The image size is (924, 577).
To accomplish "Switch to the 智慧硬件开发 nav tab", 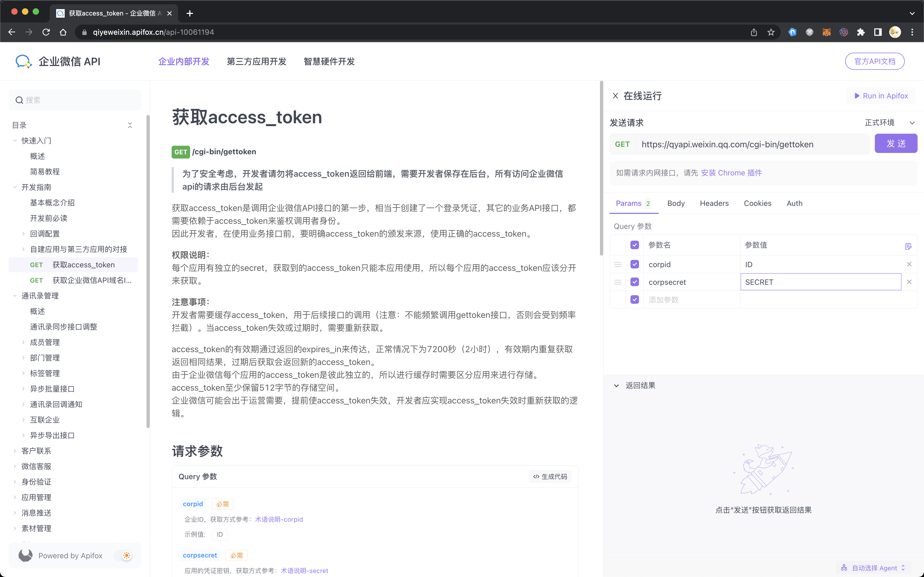I will [329, 61].
